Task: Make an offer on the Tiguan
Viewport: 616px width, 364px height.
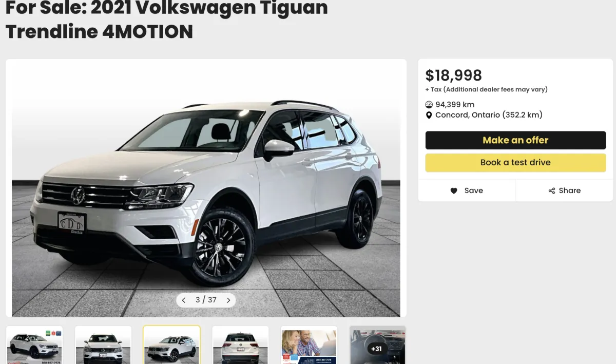Action: (x=515, y=140)
